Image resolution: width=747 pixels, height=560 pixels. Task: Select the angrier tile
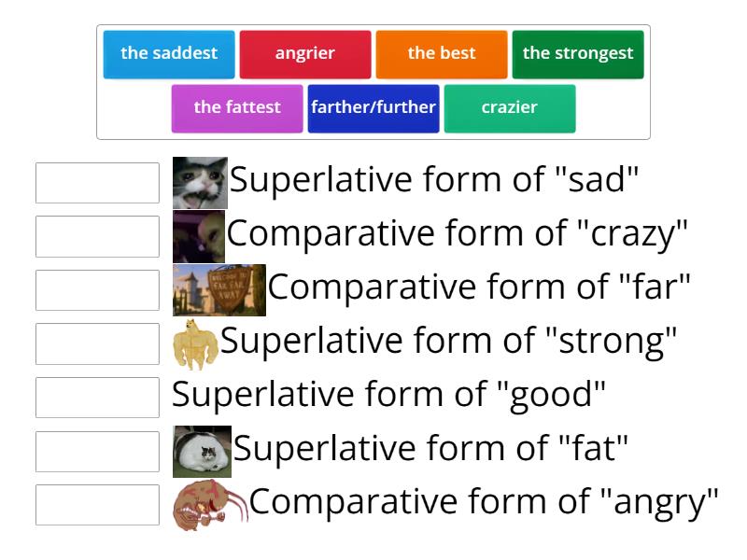pos(306,53)
